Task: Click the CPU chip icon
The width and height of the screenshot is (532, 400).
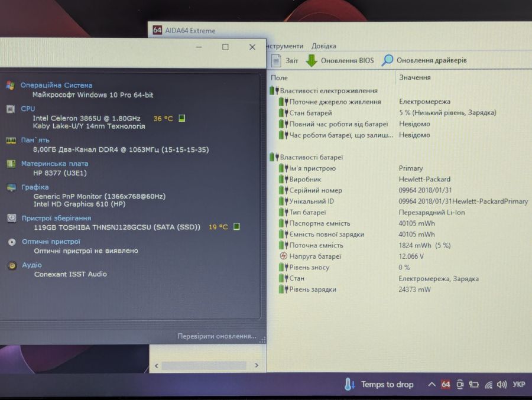Action: click(x=11, y=109)
